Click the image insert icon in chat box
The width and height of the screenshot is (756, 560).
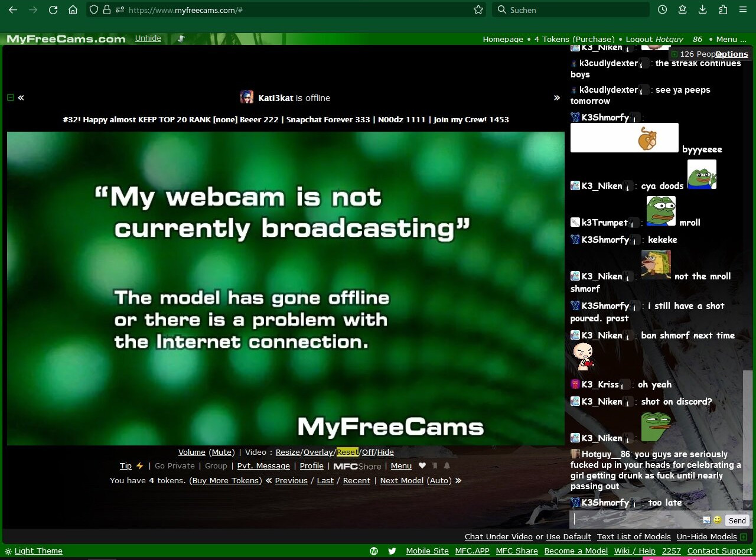(706, 520)
